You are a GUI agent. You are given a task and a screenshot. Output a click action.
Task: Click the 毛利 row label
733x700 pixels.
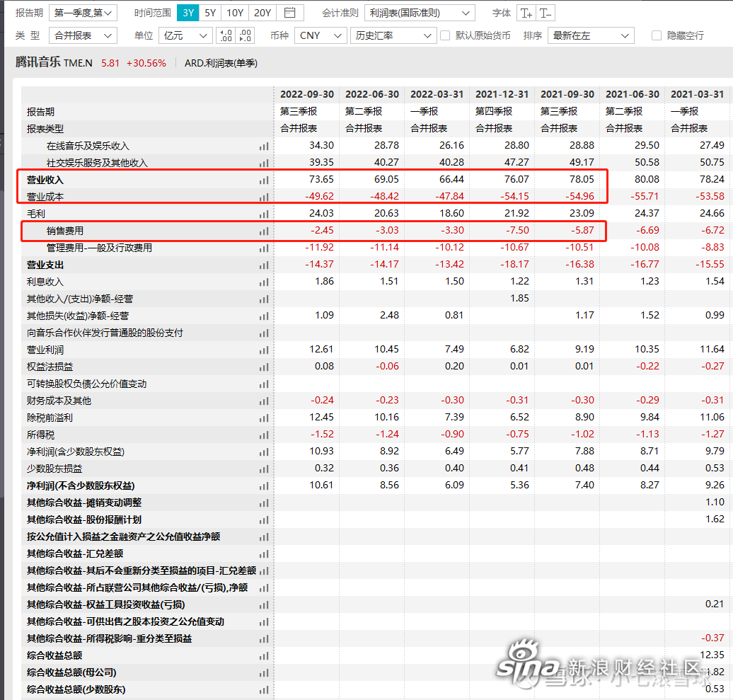pyautogui.click(x=36, y=214)
